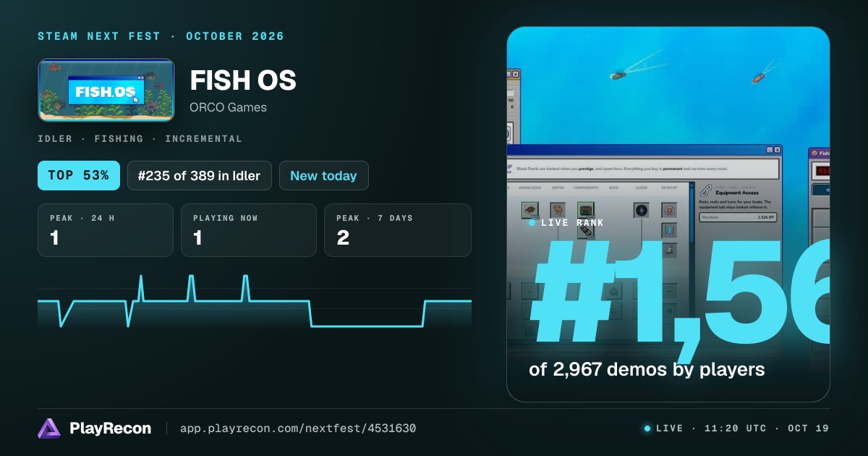
Task: Click the PlayRecon triangle logo
Action: pyautogui.click(x=48, y=428)
